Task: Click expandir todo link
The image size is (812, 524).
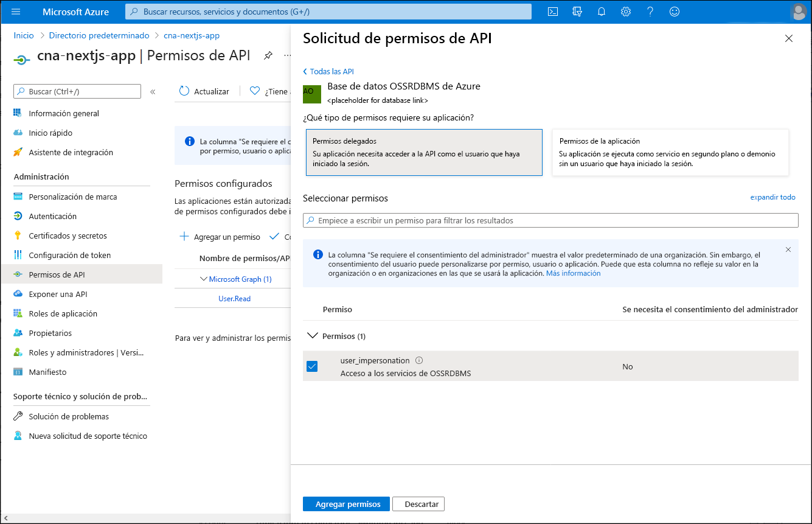Action: click(772, 197)
